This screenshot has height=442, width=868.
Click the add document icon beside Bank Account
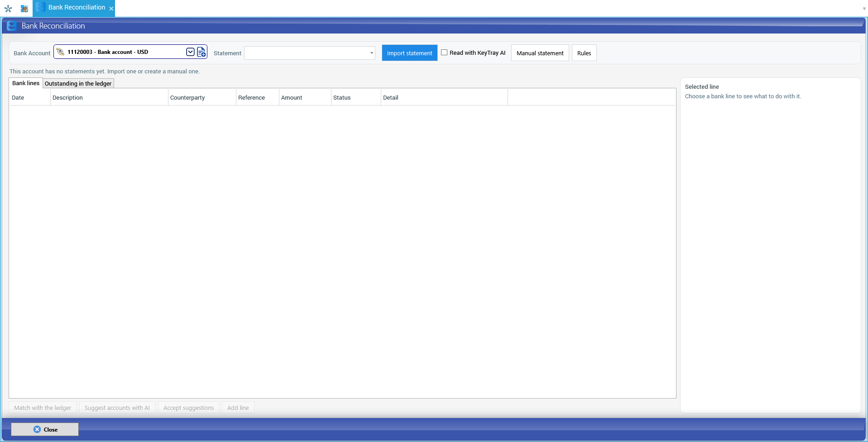tap(201, 52)
